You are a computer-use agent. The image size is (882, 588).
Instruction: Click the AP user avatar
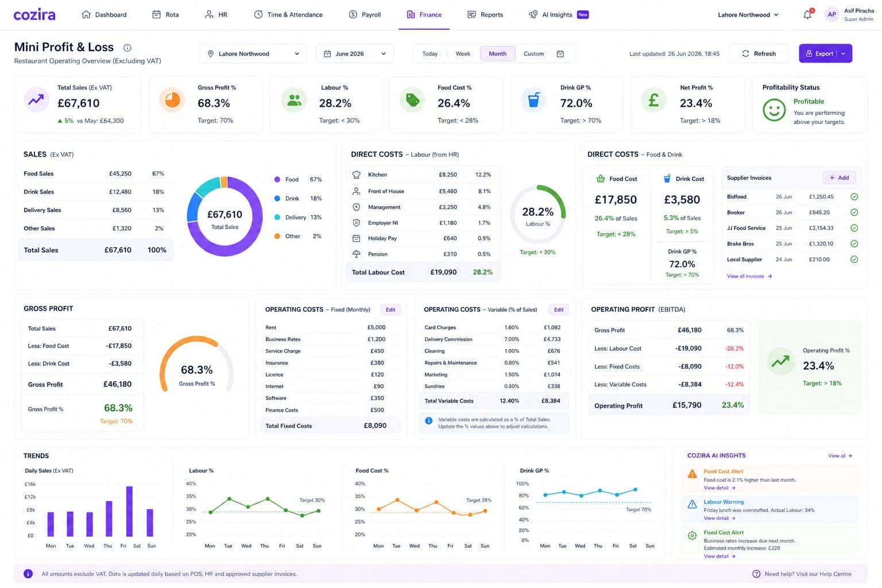coord(831,14)
